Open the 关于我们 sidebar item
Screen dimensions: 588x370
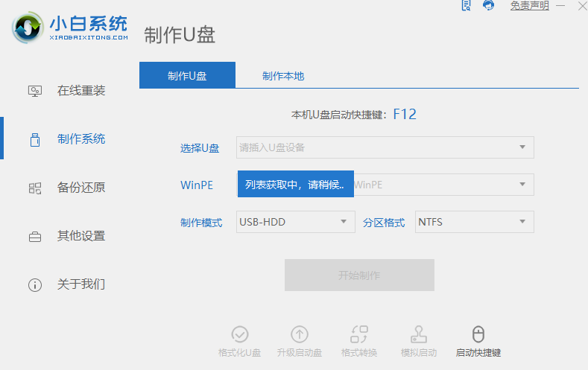(80, 284)
